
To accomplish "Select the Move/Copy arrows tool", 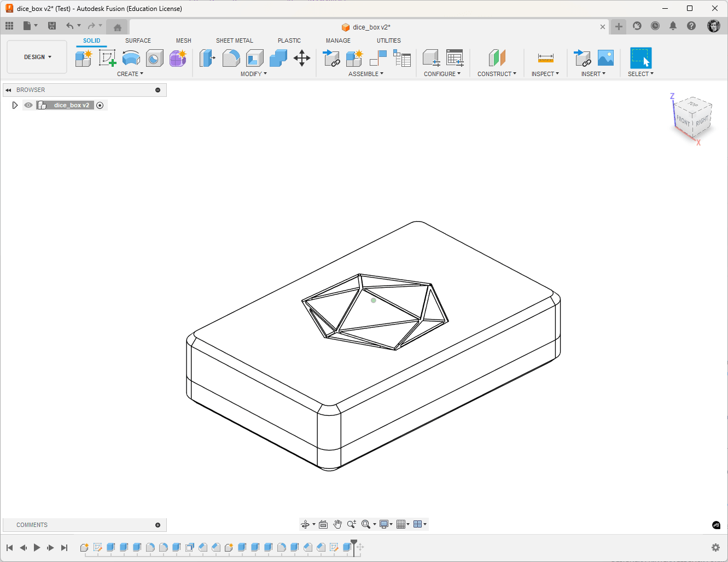I will point(302,58).
